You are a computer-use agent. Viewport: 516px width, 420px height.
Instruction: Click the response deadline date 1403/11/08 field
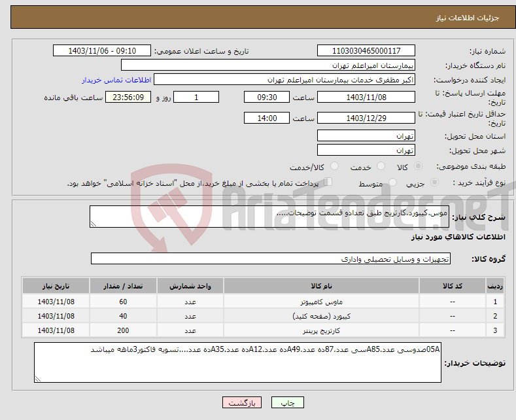click(x=366, y=97)
